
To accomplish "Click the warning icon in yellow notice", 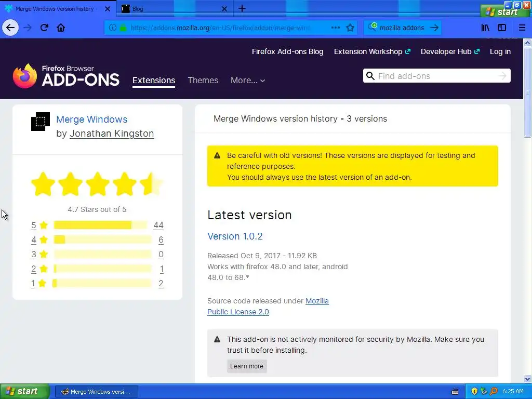I will (x=217, y=155).
